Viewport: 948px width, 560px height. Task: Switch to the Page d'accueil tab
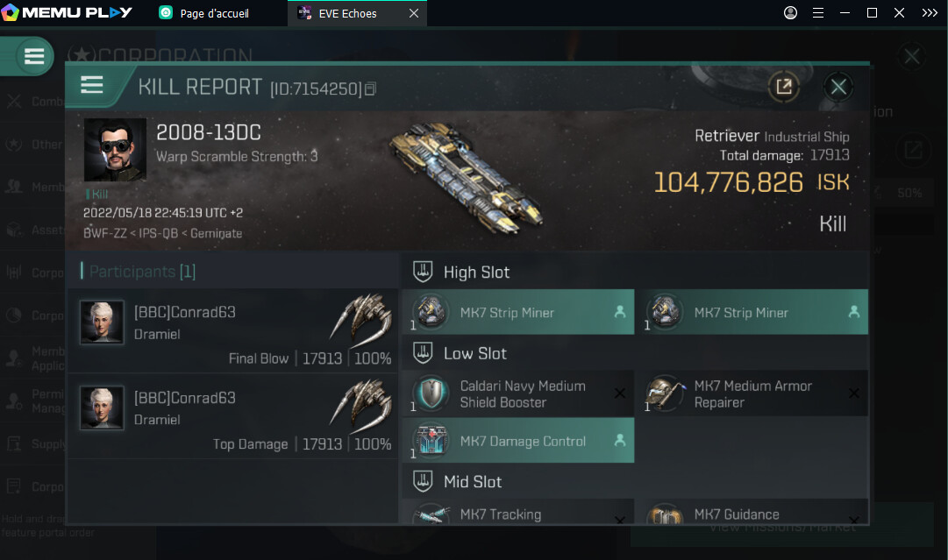point(214,13)
